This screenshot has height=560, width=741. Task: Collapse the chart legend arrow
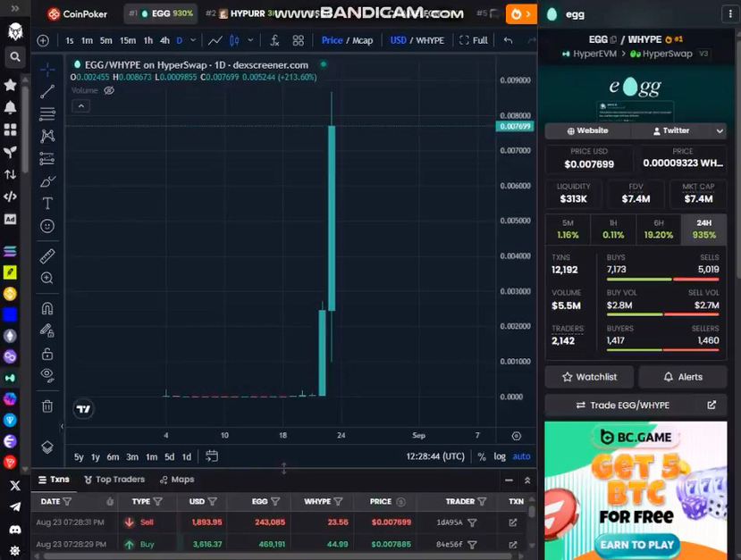(x=80, y=106)
